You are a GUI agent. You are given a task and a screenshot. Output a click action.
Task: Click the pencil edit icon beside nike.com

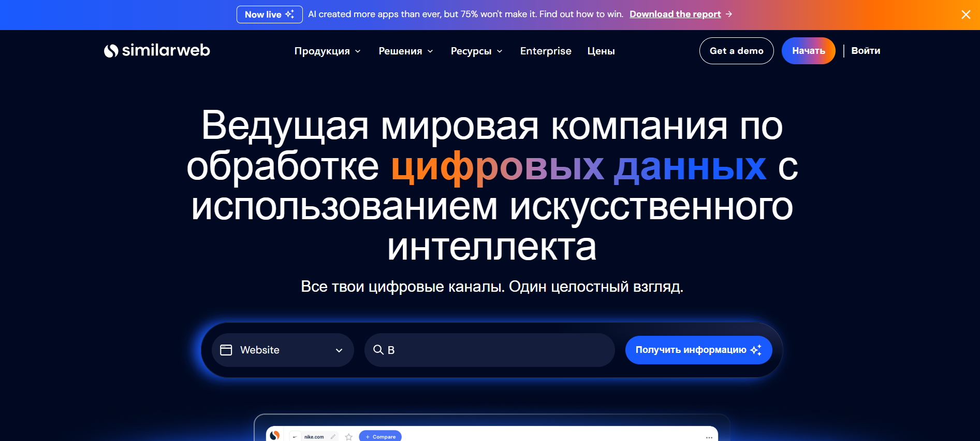(333, 437)
